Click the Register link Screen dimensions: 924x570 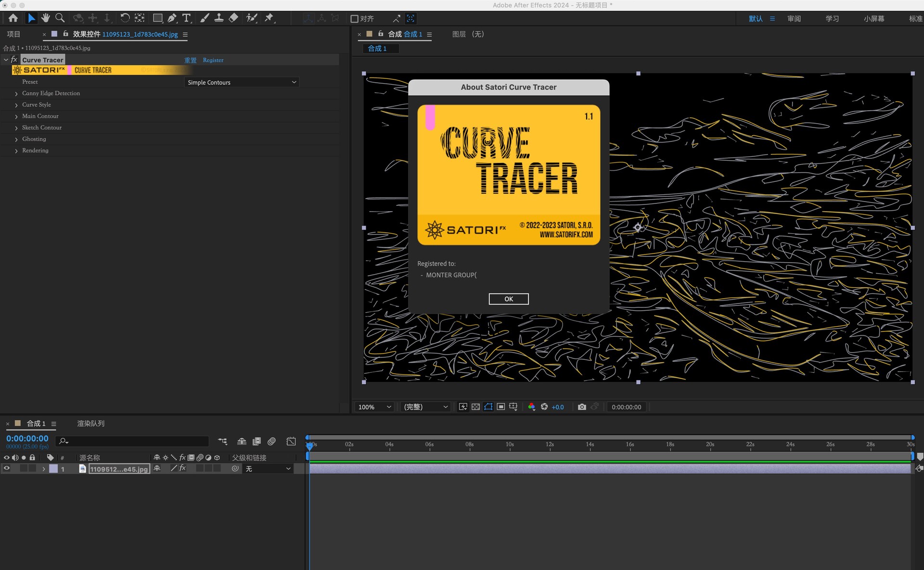click(x=213, y=60)
